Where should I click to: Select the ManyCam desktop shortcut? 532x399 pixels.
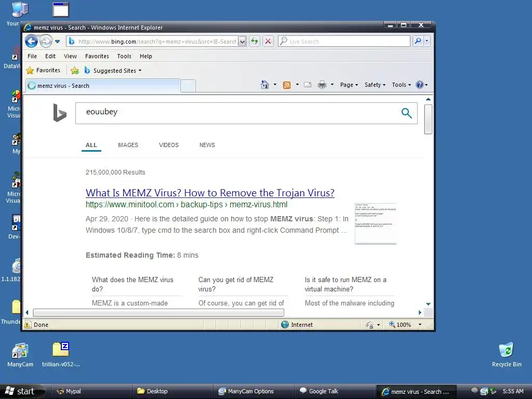click(x=20, y=354)
